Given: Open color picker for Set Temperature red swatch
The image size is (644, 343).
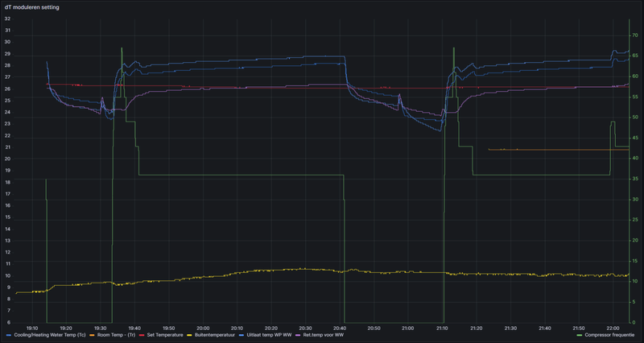Looking at the screenshot, I should coord(142,335).
